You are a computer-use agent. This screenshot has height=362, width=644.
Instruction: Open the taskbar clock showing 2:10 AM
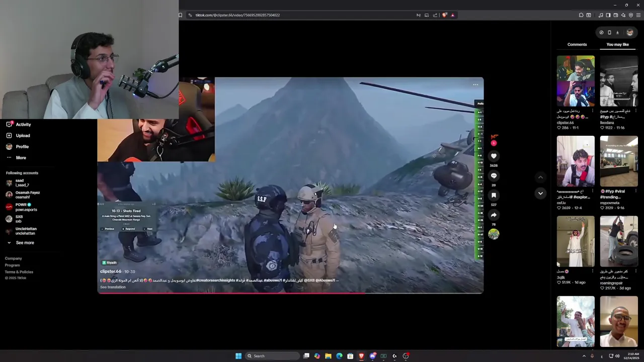point(631,356)
